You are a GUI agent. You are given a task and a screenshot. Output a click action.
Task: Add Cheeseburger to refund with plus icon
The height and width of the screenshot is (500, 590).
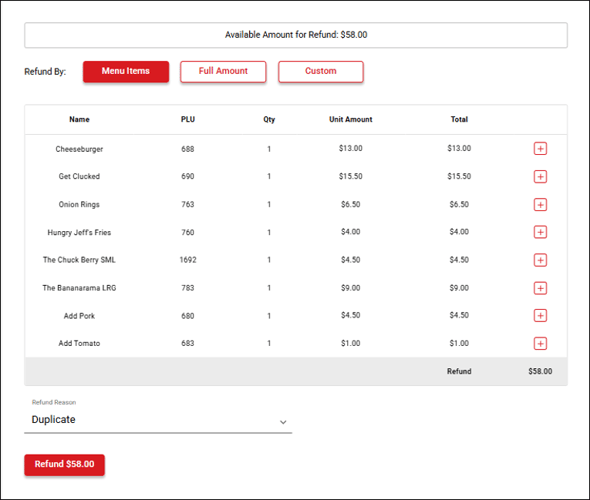click(540, 149)
